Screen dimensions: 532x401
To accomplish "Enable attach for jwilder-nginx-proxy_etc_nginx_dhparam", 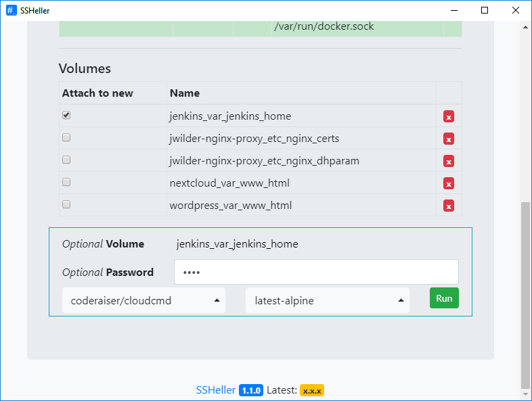I will pos(66,160).
